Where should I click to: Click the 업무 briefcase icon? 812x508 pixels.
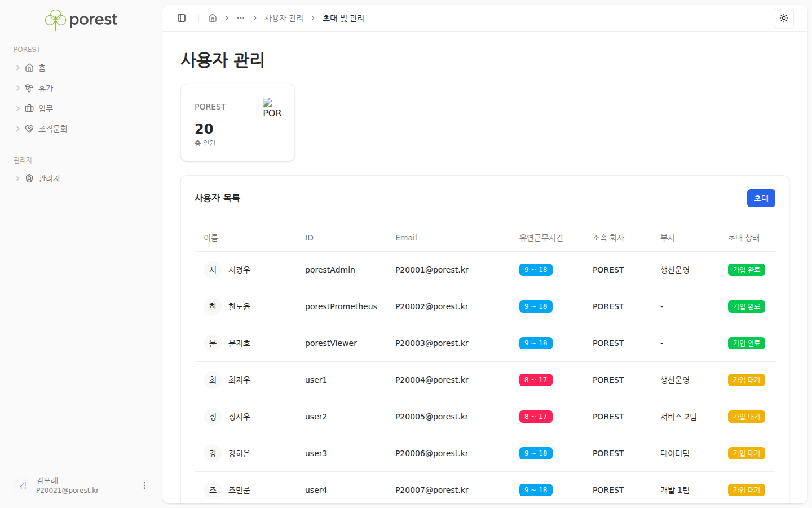click(29, 108)
